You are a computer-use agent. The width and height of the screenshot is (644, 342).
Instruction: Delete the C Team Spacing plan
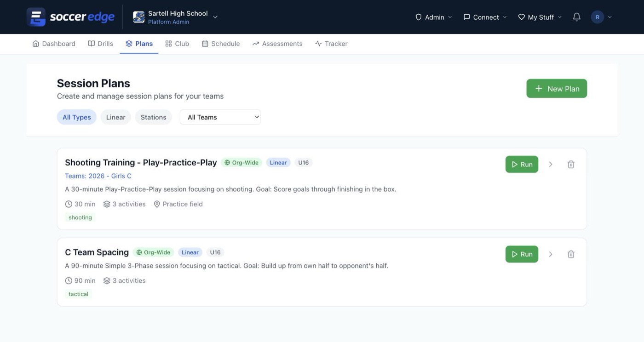click(571, 254)
